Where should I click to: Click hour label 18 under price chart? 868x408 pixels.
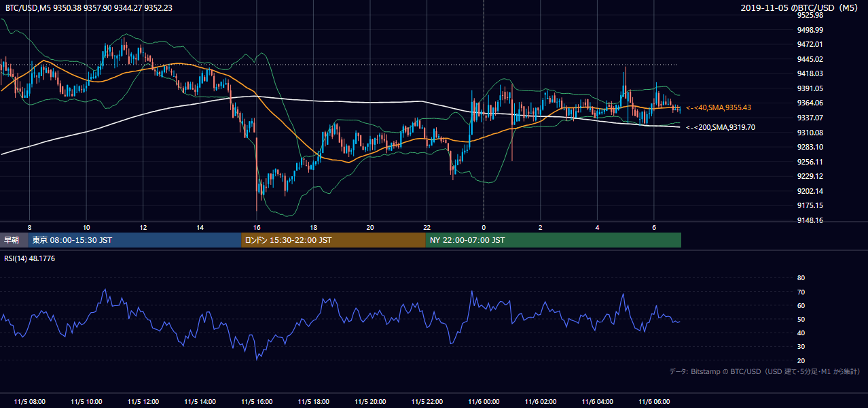tap(313, 227)
